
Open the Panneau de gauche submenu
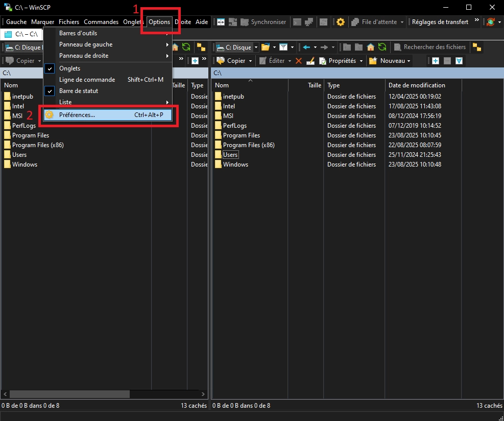point(108,44)
